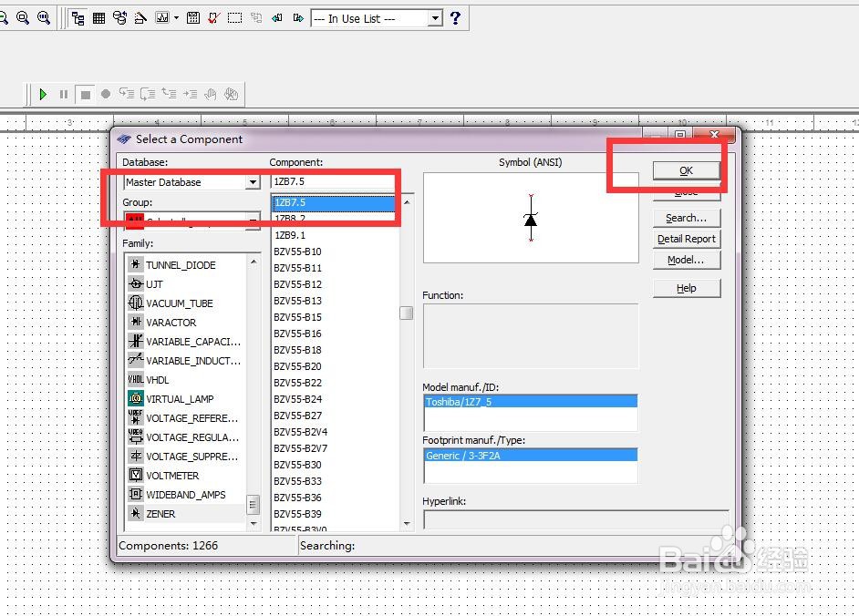Click Component list scrollbar thumb
The width and height of the screenshot is (859, 616).
tap(407, 313)
